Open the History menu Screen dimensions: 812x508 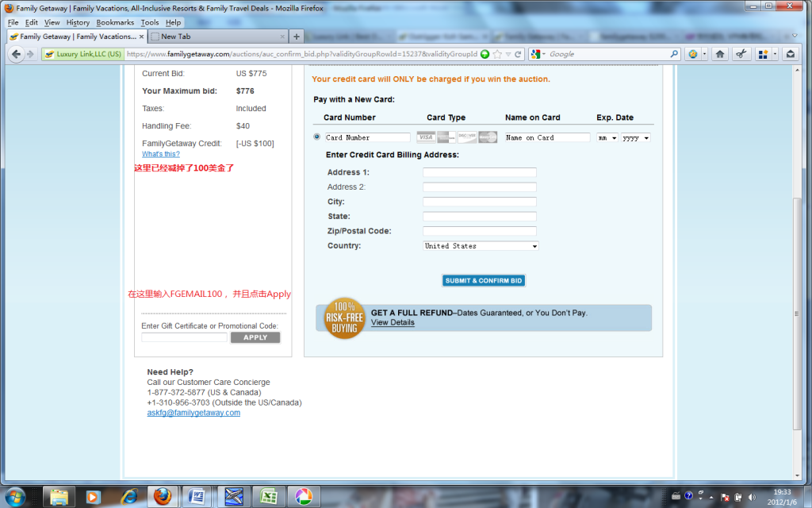point(78,22)
